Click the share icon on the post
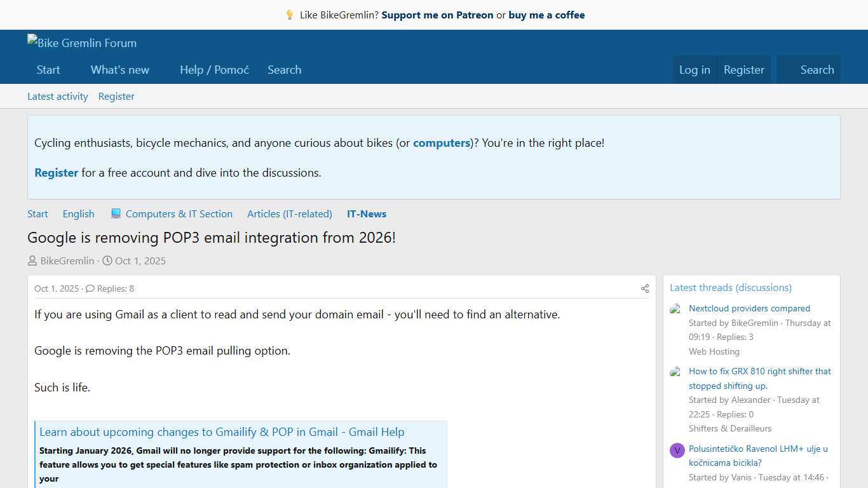Viewport: 868px width, 488px height. pos(644,288)
